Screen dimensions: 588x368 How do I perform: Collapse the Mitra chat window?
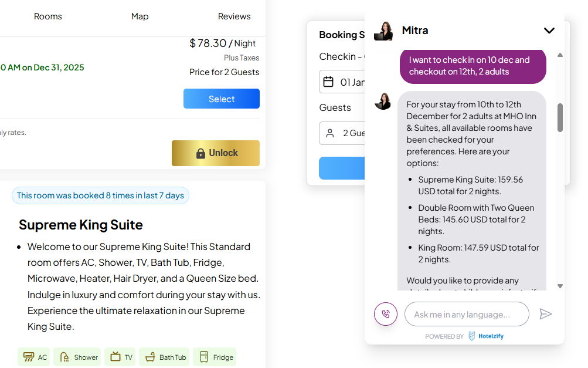tap(549, 31)
